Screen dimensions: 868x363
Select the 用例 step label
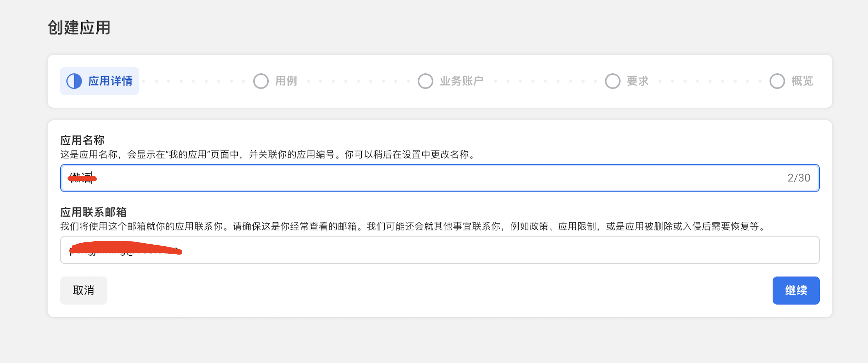286,81
